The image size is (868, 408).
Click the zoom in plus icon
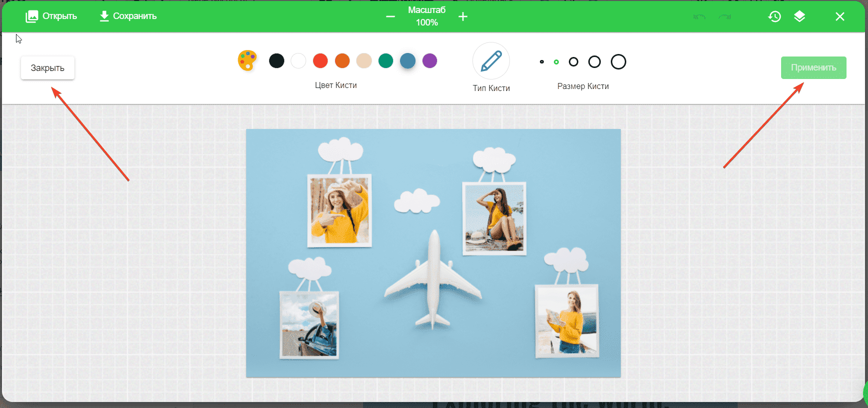pyautogui.click(x=463, y=16)
